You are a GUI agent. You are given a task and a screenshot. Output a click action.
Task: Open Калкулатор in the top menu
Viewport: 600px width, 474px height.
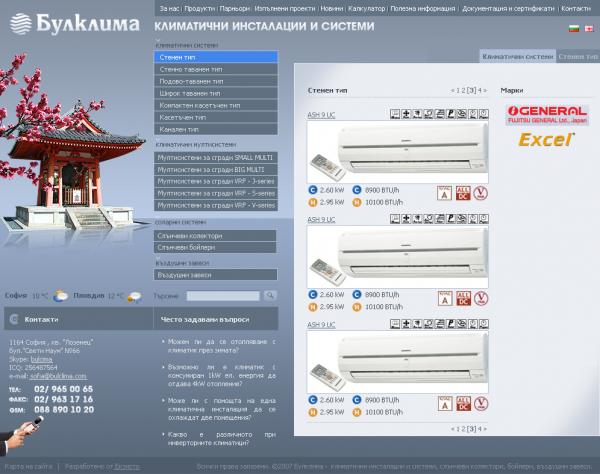366,8
